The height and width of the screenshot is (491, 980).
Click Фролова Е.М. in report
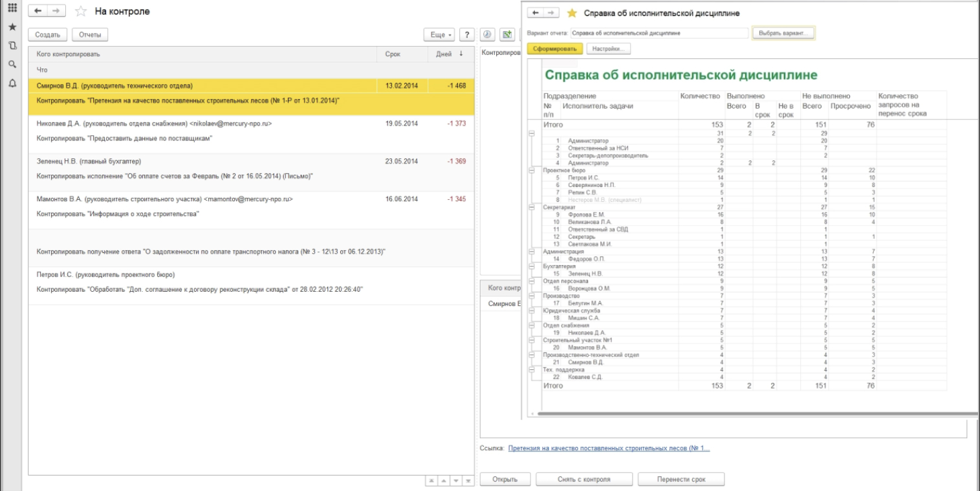coord(585,214)
